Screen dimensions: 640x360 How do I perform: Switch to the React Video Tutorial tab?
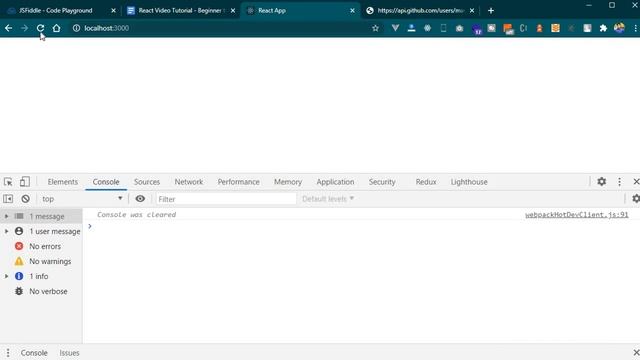point(180,11)
